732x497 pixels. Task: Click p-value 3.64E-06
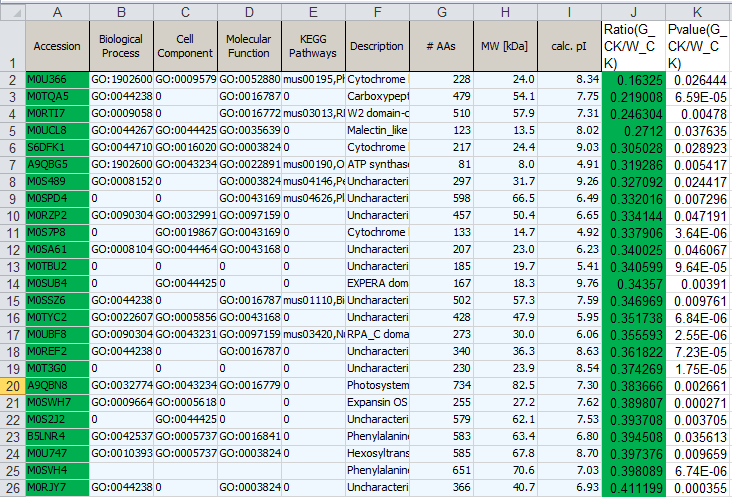click(698, 232)
